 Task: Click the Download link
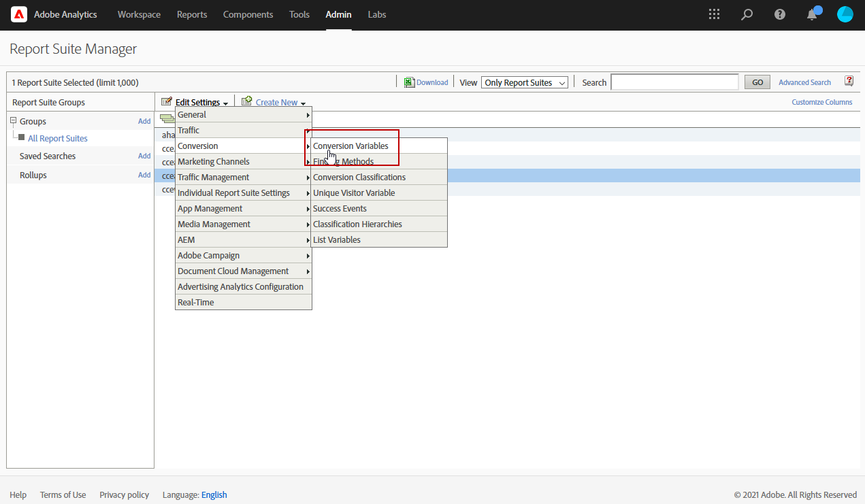[x=432, y=82]
